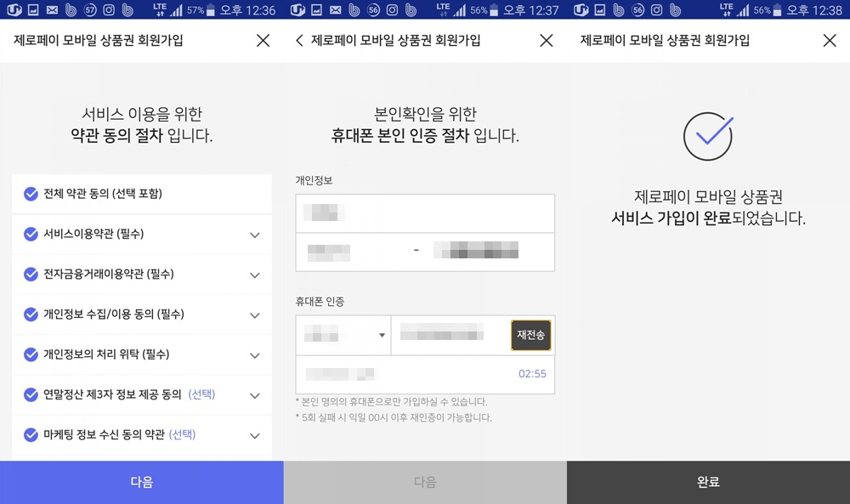Tap the 02:55 countdown timer
850x504 pixels.
[532, 374]
